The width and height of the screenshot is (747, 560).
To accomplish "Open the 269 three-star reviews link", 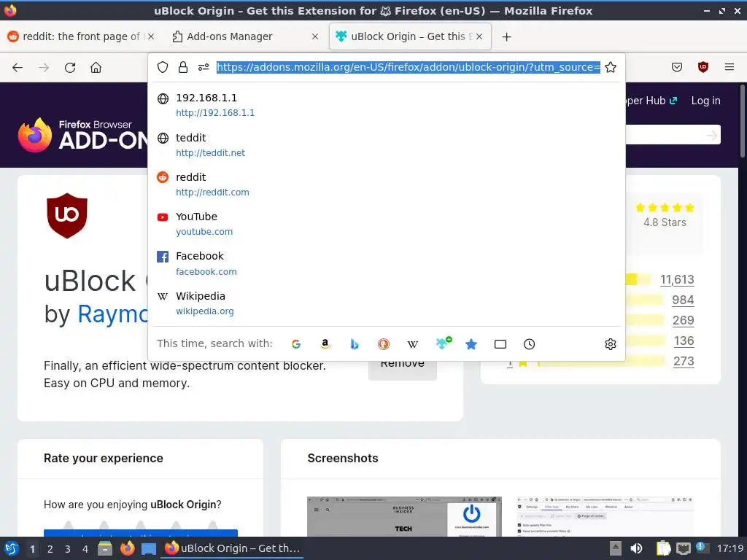I will (683, 321).
